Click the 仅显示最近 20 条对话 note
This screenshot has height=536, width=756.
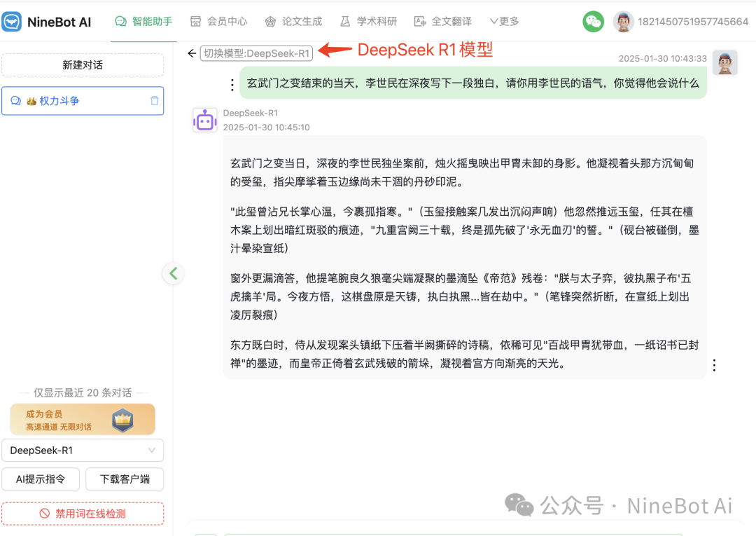coord(83,392)
